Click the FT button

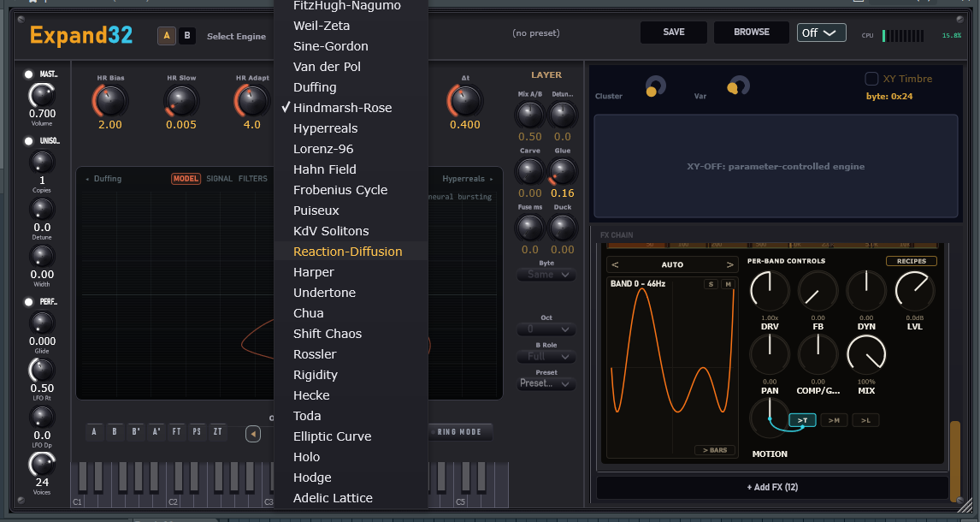pyautogui.click(x=177, y=432)
